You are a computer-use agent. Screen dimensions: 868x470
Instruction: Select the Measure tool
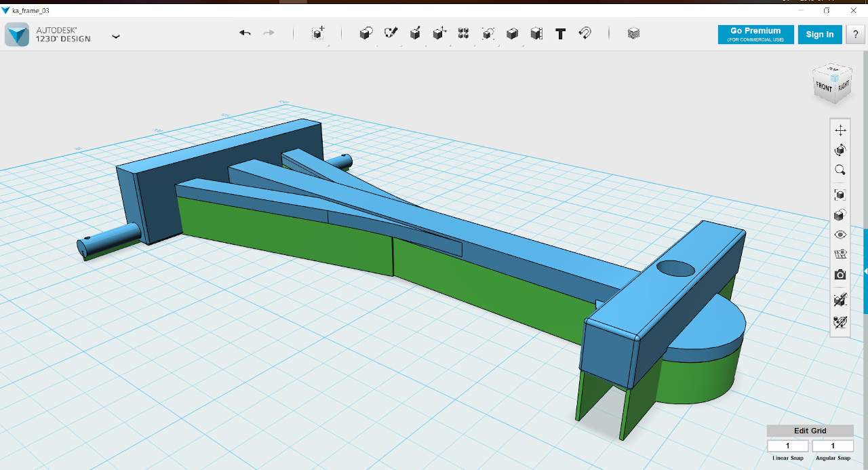[536, 33]
